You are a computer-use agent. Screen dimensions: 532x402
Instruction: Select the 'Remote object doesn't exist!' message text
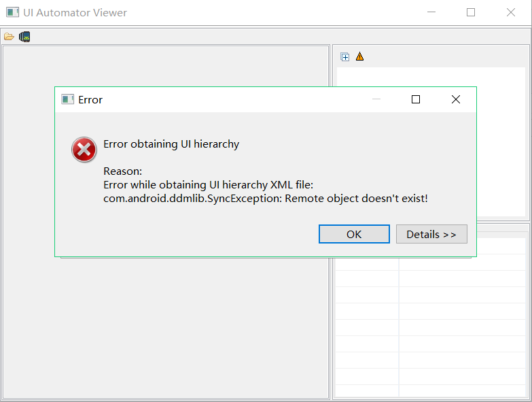pyautogui.click(x=356, y=199)
